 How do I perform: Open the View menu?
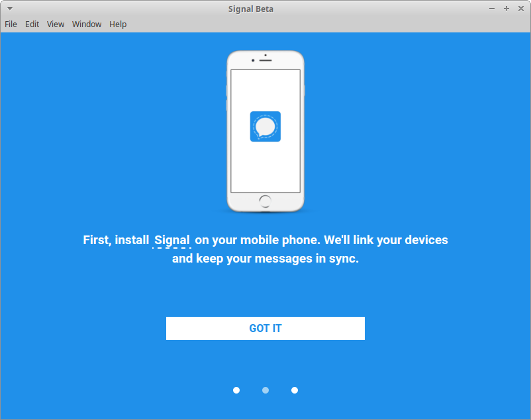point(56,24)
